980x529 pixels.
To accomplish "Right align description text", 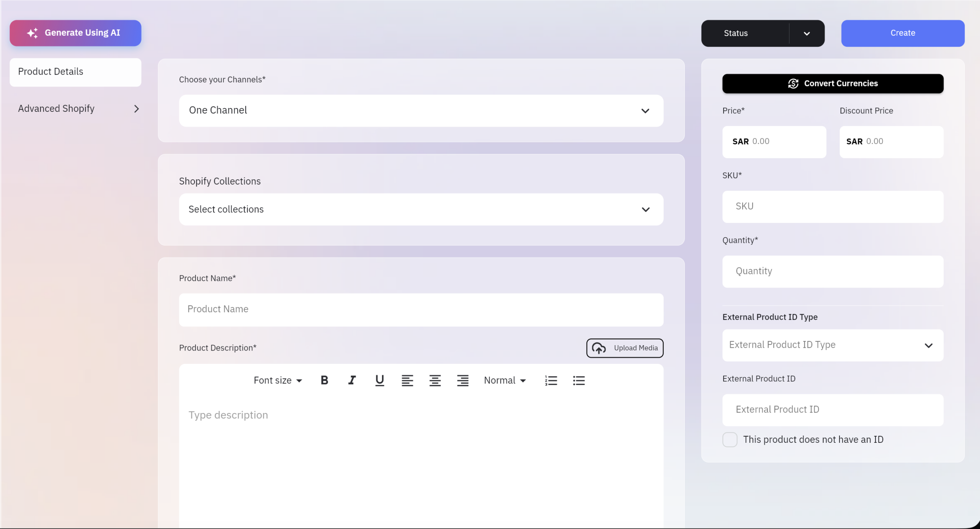I will click(x=462, y=380).
